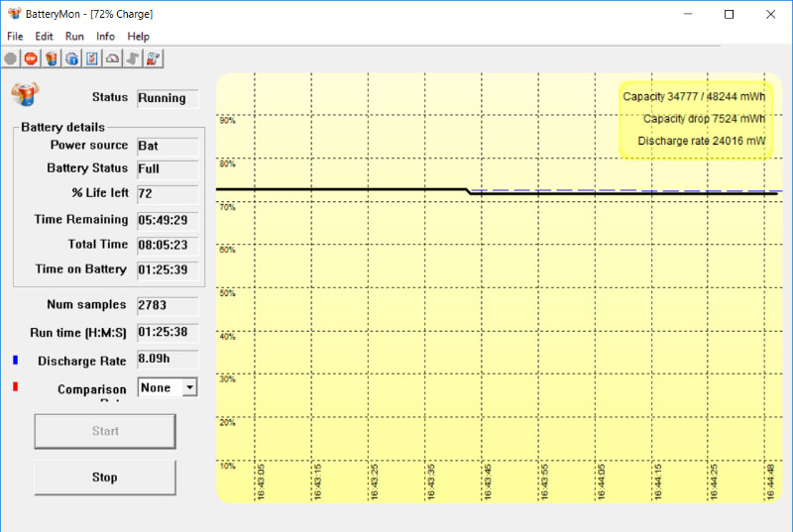
Task: Expand the Comparison dropdown showing None
Action: pyautogui.click(x=189, y=388)
